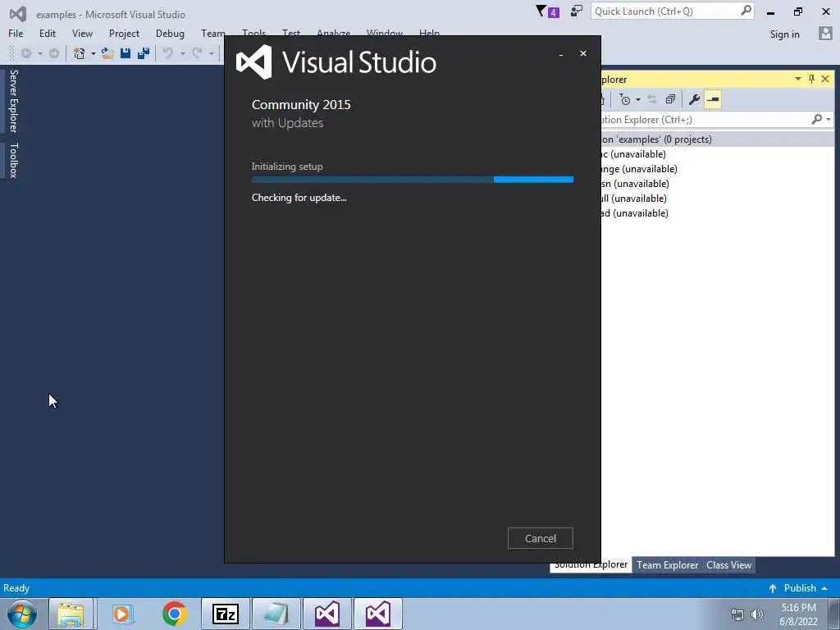
Task: Click the network tray icon
Action: tap(737, 614)
